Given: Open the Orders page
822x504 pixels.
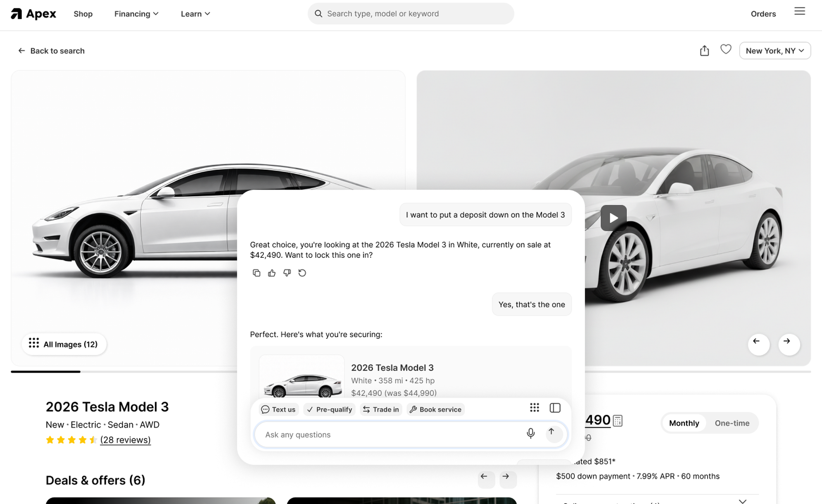Looking at the screenshot, I should coord(763,14).
